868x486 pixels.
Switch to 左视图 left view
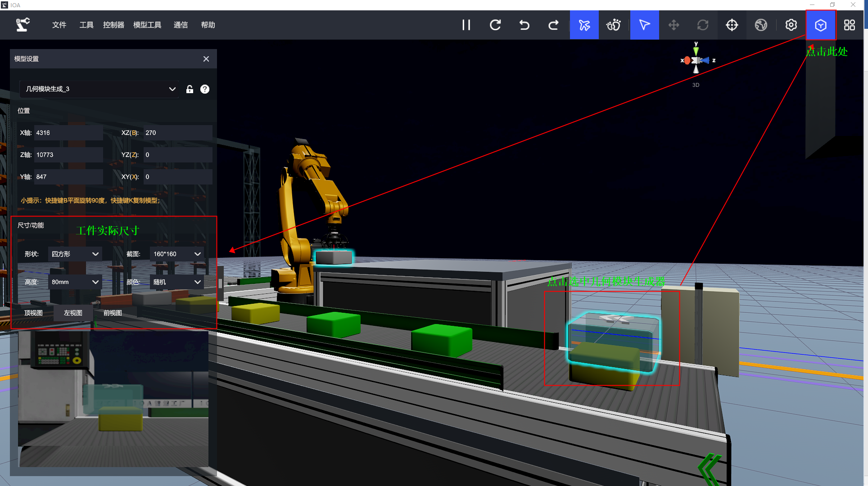[73, 313]
